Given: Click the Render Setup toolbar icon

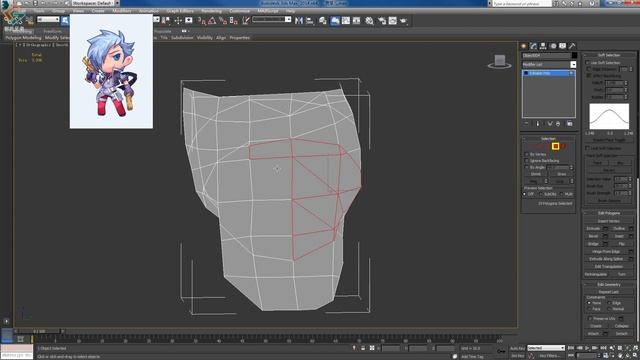Looking at the screenshot, I should pyautogui.click(x=382, y=20).
